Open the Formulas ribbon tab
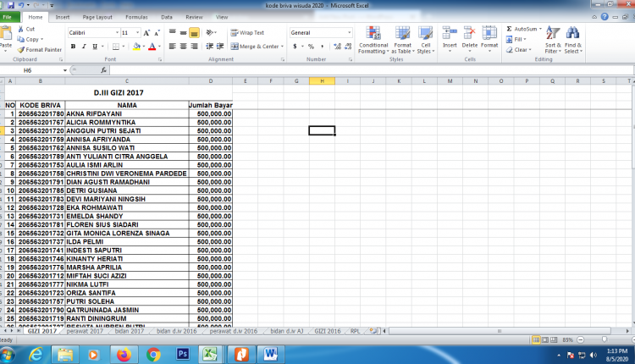This screenshot has width=635, height=364. tap(135, 17)
